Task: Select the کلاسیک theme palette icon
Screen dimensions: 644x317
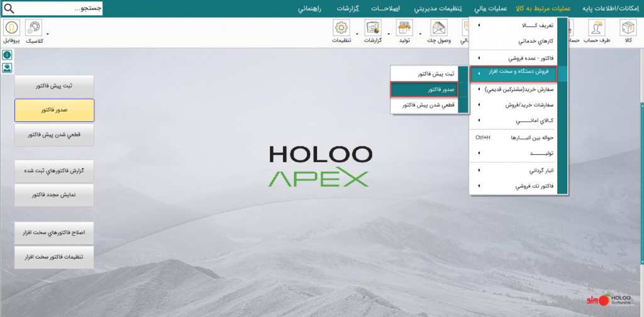Action: (33, 28)
